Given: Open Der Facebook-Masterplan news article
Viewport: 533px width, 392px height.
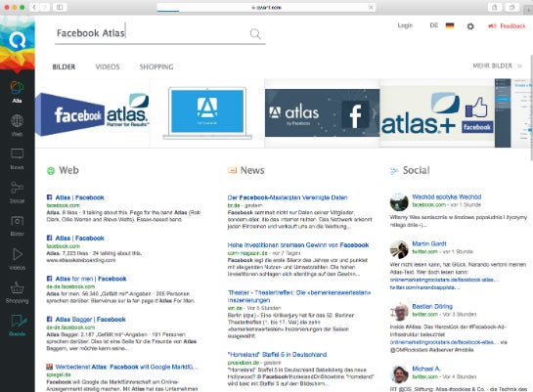Looking at the screenshot, I should click(x=288, y=197).
